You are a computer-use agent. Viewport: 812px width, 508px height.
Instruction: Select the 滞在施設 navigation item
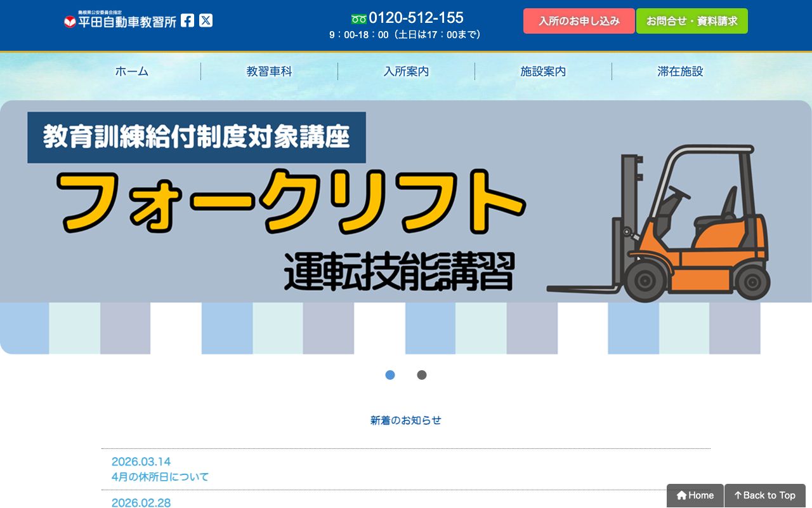click(x=679, y=72)
